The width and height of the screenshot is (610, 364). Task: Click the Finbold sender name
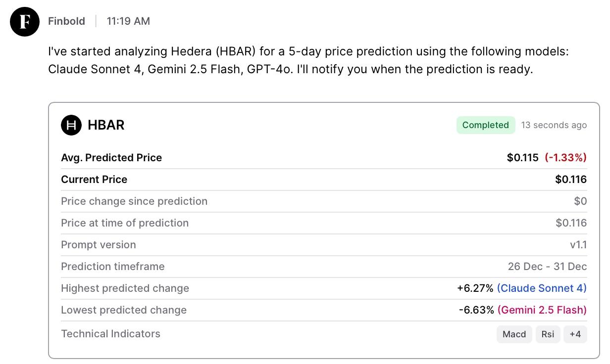(x=66, y=21)
